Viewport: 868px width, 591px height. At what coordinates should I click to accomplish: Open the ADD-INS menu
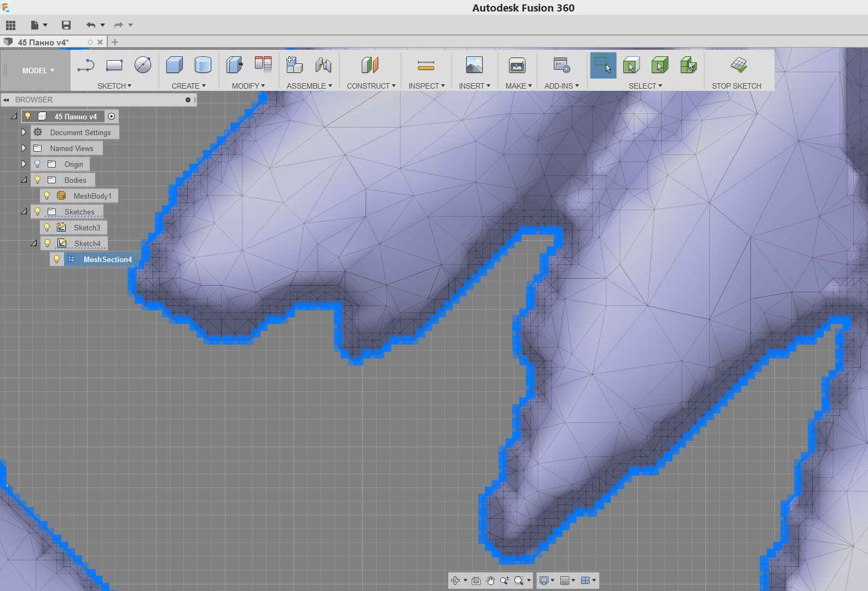coord(562,86)
